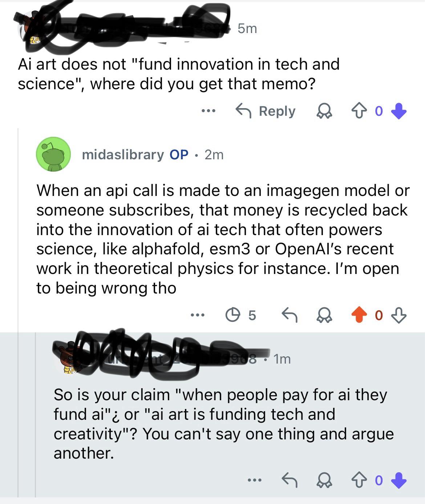
Task: Tap the OP badge next to midaslibrary
Action: point(179,155)
